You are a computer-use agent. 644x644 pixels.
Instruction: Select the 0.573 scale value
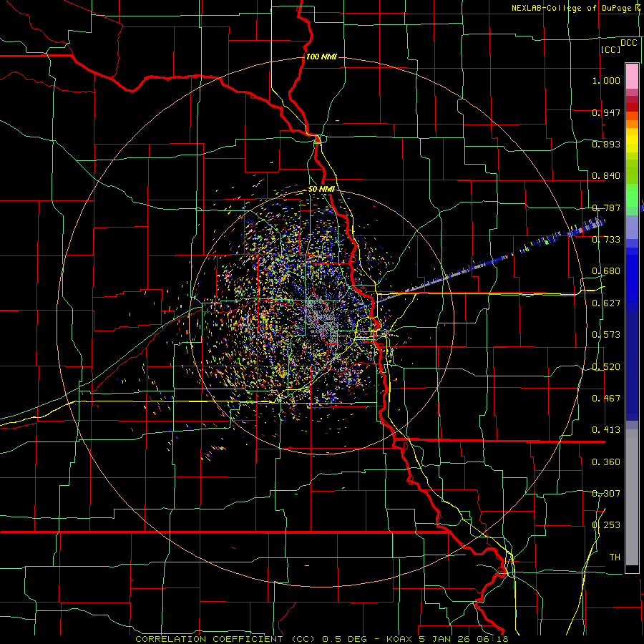pos(606,335)
